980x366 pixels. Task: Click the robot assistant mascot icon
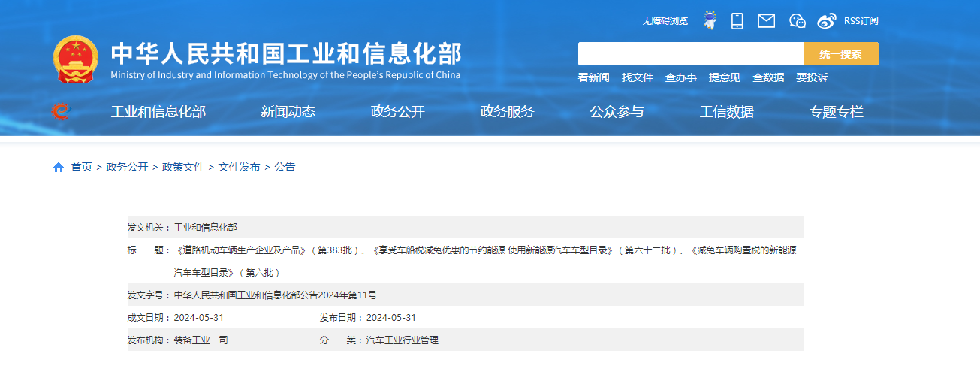click(x=709, y=20)
